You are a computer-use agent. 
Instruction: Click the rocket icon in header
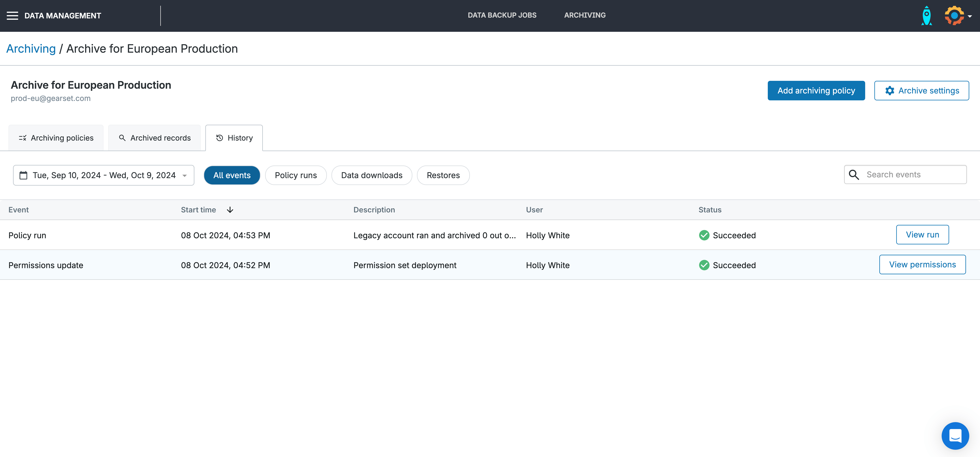tap(926, 16)
